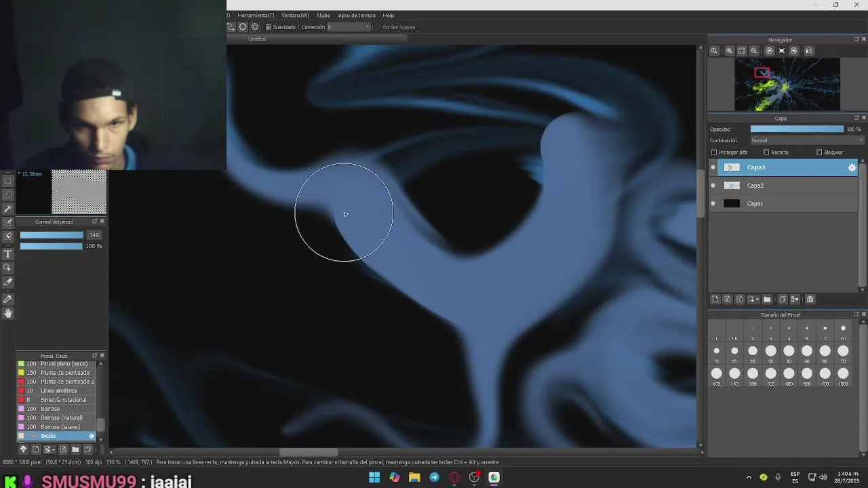Select the magic wand tool
The width and height of the screenshot is (868, 488).
point(8,209)
